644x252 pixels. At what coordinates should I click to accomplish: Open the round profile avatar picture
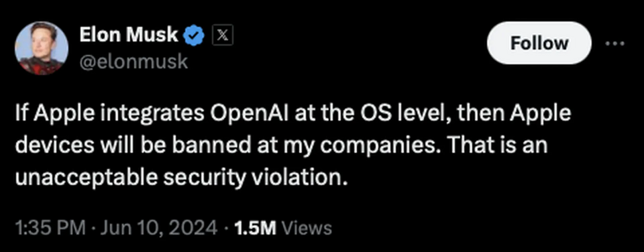pyautogui.click(x=41, y=48)
